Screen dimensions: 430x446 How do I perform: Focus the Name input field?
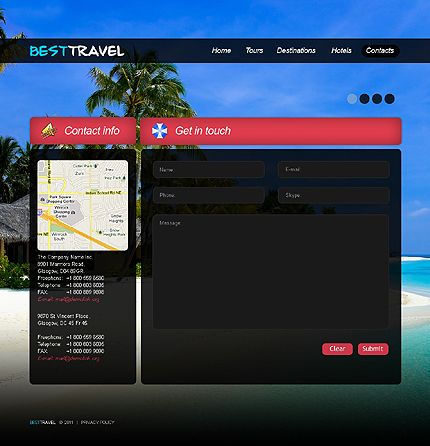pyautogui.click(x=209, y=170)
